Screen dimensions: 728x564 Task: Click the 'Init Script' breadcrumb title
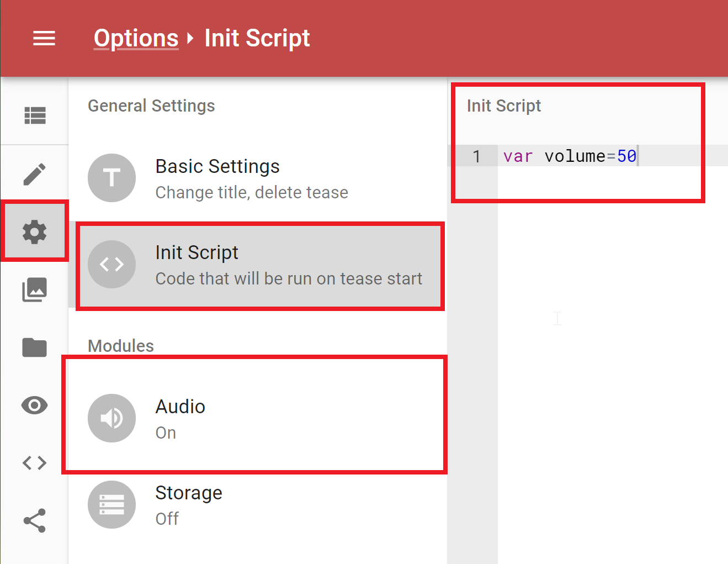point(257,38)
